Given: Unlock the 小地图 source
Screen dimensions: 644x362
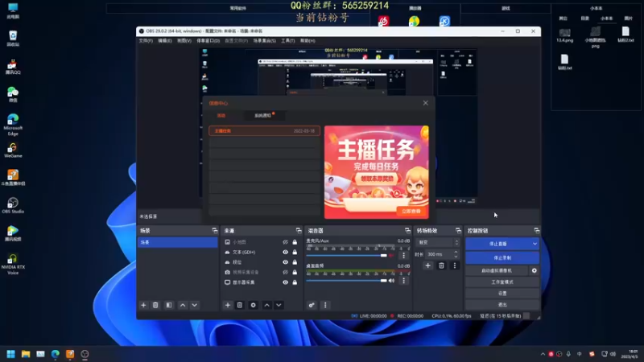Looking at the screenshot, I should click(x=295, y=242).
